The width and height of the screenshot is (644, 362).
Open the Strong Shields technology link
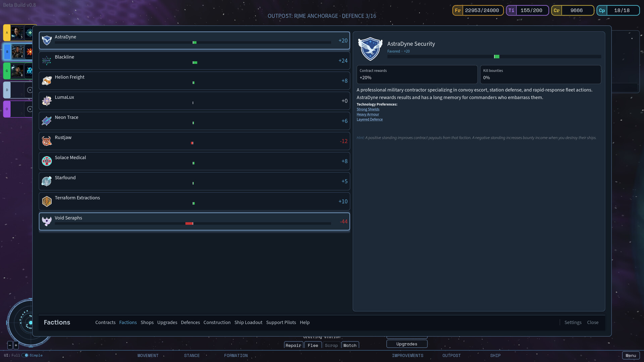coord(368,109)
